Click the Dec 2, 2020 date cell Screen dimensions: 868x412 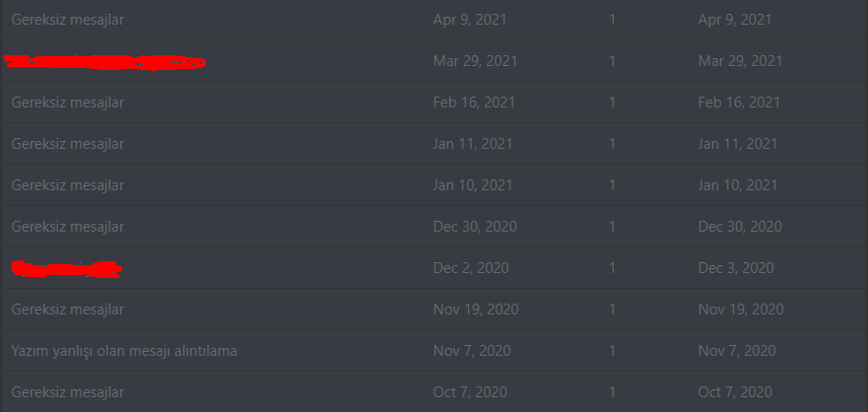(x=471, y=268)
